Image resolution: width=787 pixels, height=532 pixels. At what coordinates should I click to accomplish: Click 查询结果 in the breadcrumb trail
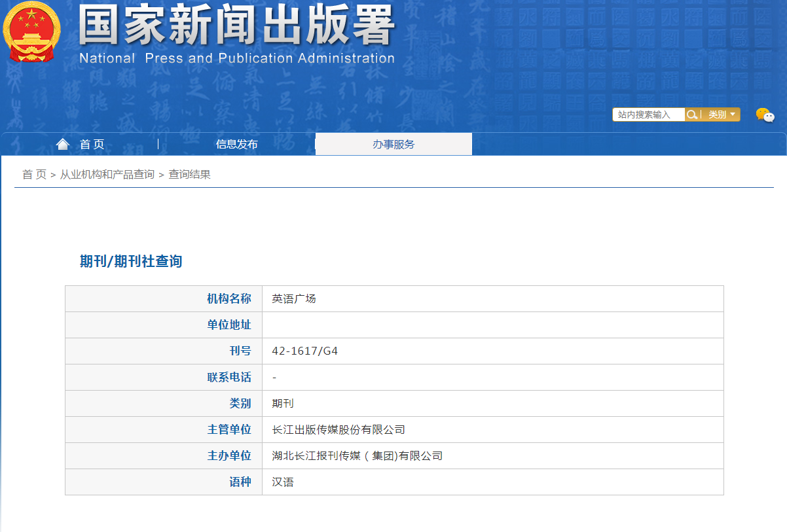tap(189, 175)
